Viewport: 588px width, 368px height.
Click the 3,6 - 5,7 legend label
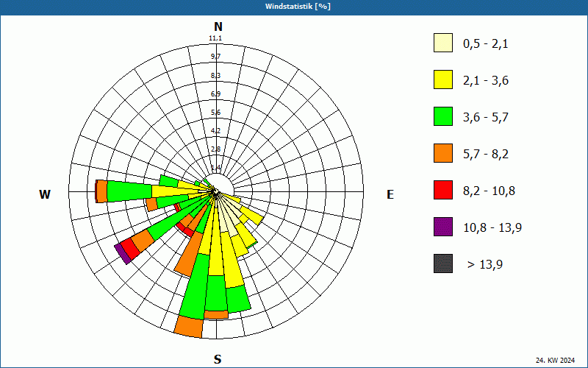coord(486,118)
